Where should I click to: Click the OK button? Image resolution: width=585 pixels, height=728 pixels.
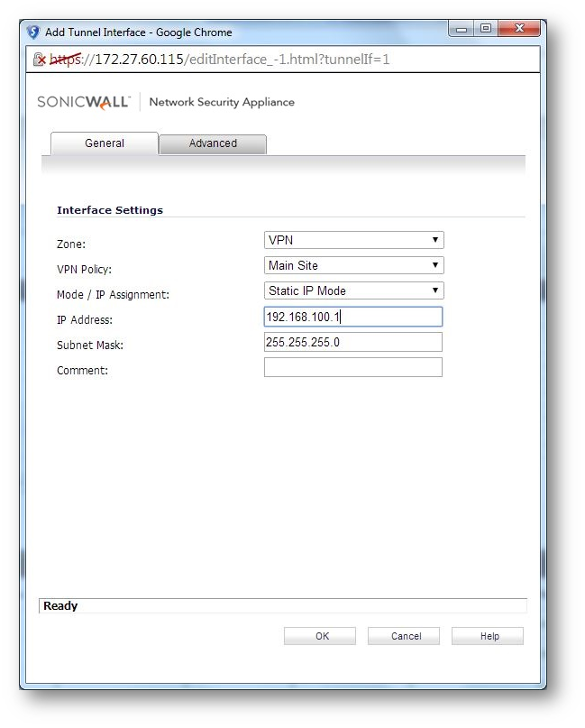[320, 636]
